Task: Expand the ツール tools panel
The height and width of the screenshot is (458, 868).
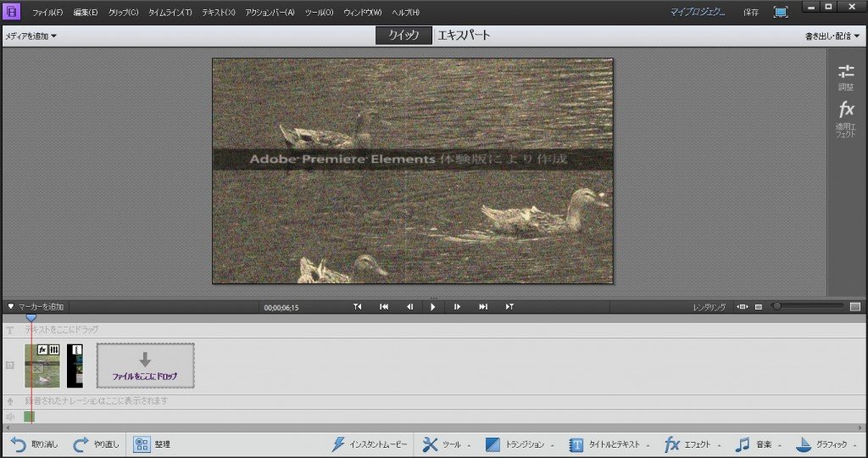Action: pyautogui.click(x=447, y=444)
